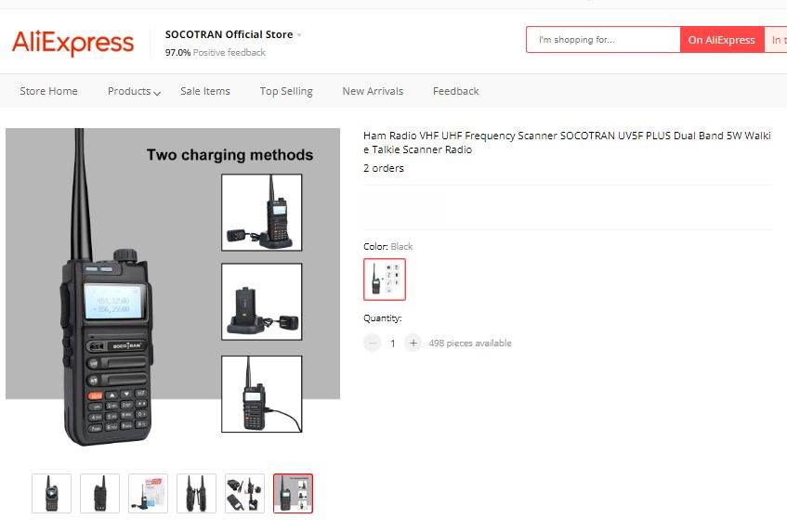Image resolution: width=787 pixels, height=532 pixels.
Task: Click the AliExpress logo
Action: pyautogui.click(x=72, y=42)
